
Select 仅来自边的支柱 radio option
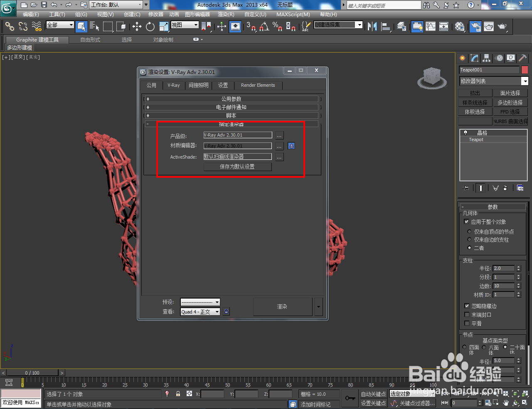470,240
